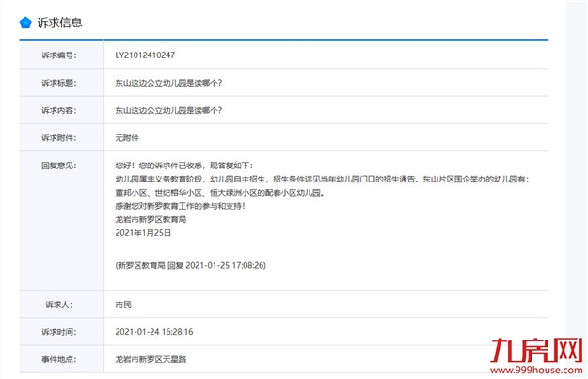Click the 诉求时间 label
588x379 pixels.
(59, 332)
